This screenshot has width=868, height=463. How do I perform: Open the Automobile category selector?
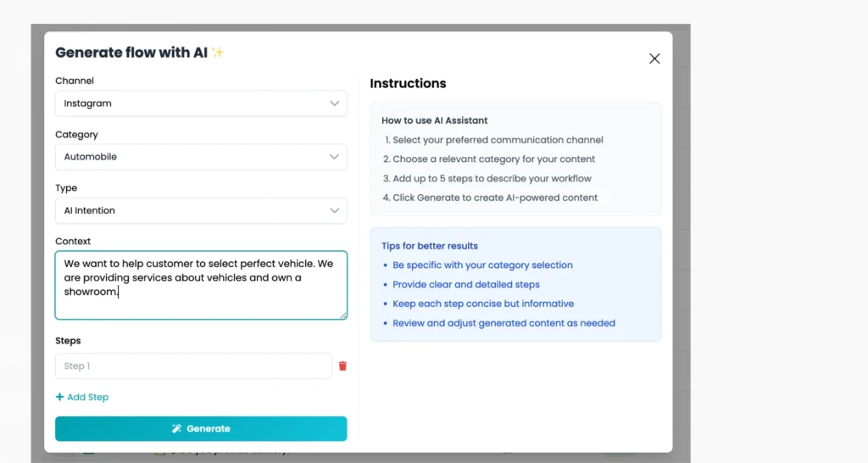coord(201,157)
